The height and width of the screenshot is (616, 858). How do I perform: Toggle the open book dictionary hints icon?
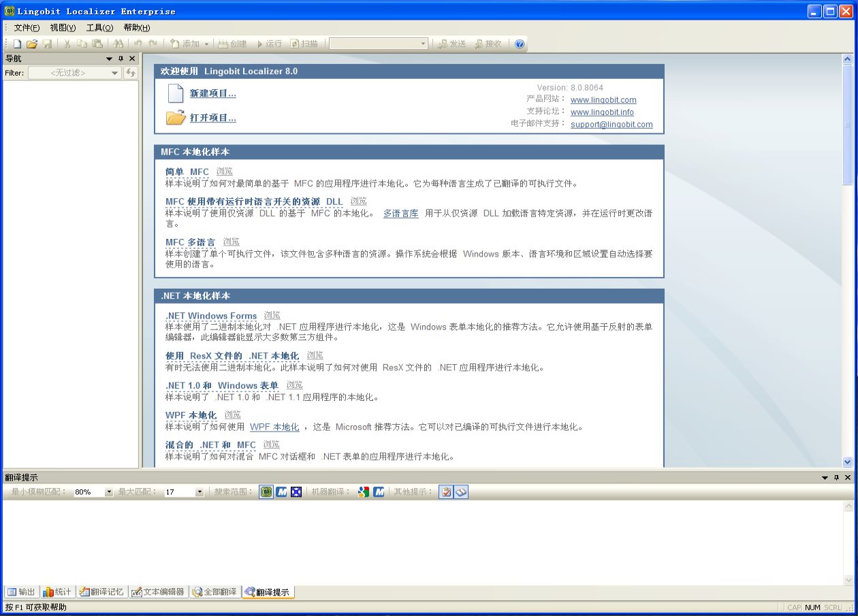click(461, 491)
